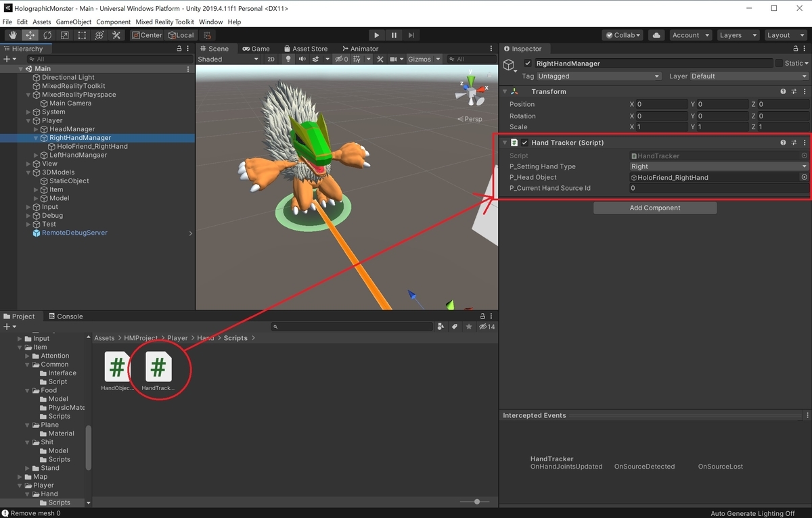Toggle pivot Center button
812x518 pixels.
tap(147, 35)
